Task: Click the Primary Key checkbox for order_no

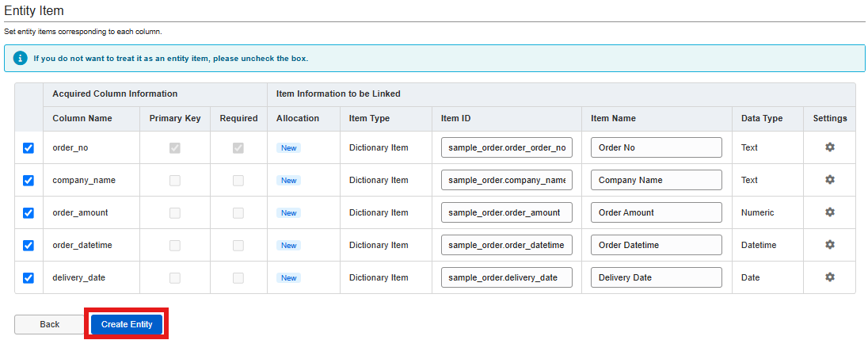Action: click(175, 148)
